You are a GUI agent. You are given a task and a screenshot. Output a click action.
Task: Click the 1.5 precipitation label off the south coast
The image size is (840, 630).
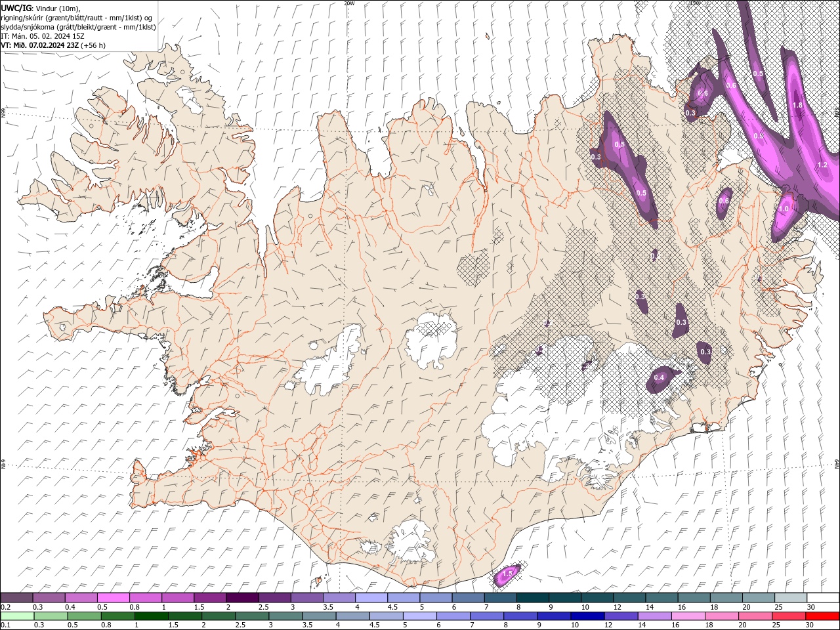(507, 574)
